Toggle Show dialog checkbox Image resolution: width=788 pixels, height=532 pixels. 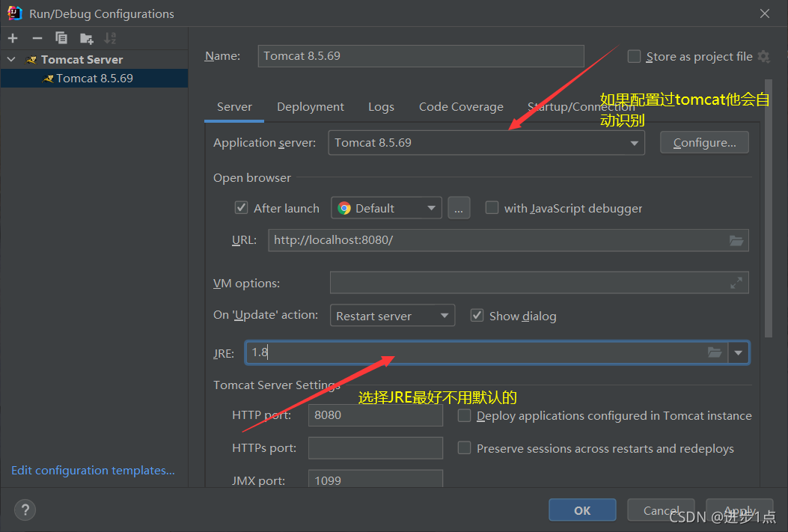click(x=477, y=316)
